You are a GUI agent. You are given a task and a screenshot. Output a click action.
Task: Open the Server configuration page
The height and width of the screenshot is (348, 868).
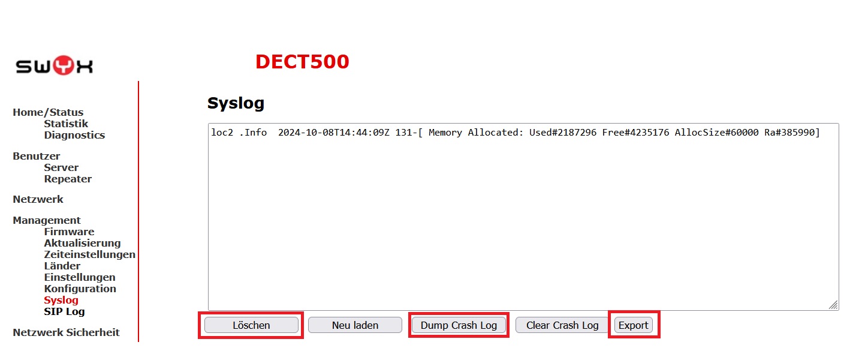click(61, 167)
